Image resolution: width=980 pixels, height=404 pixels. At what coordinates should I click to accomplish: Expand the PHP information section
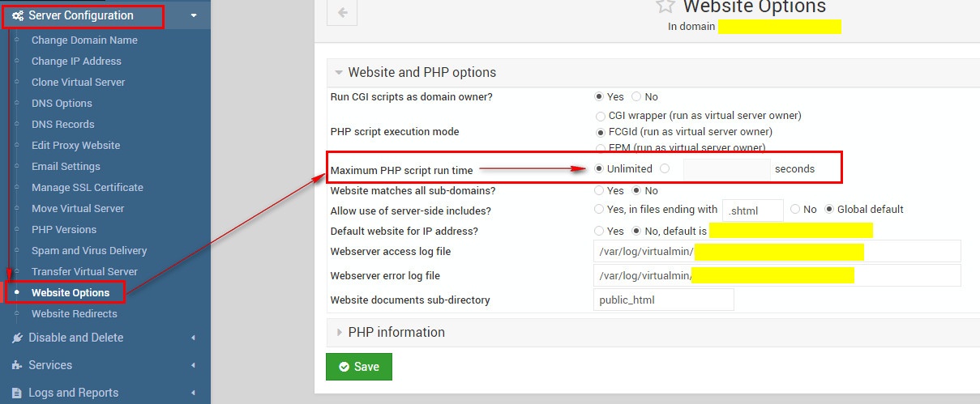(339, 332)
